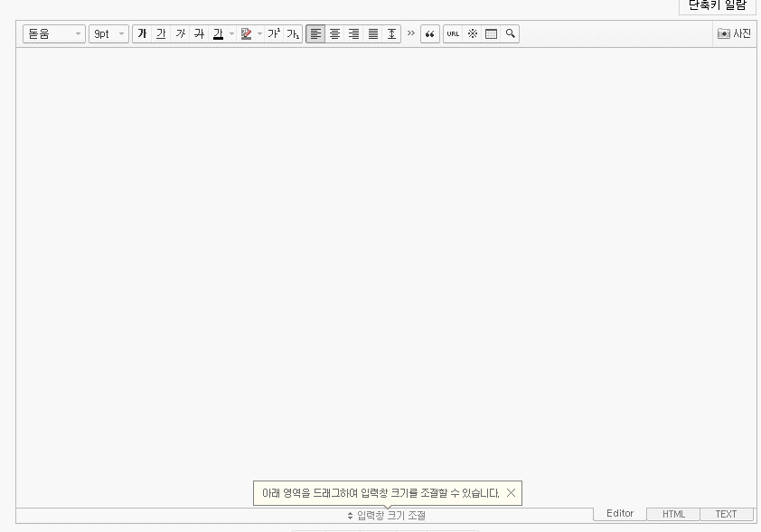
Task: Open the 단축키 일람 shortcut list
Action: (x=716, y=6)
